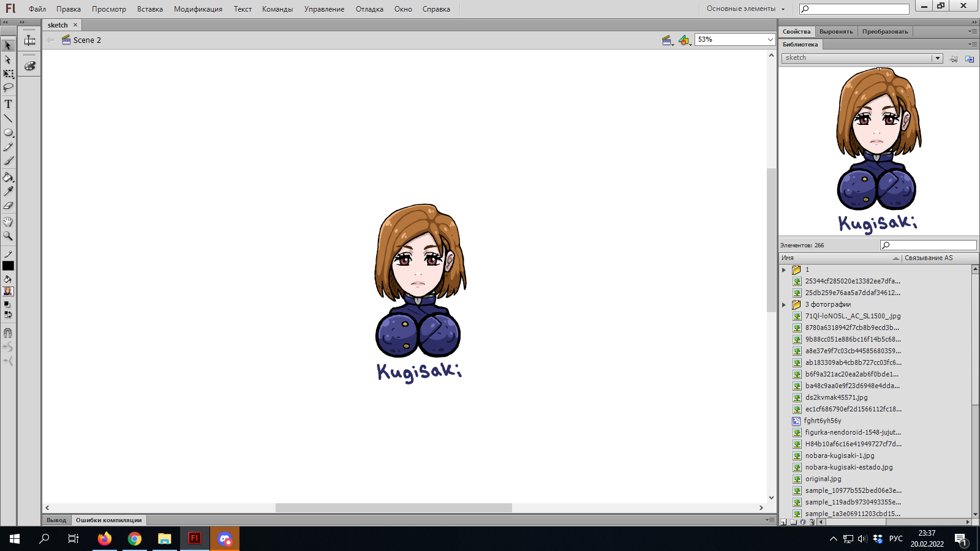Pick the Brush tool

tap(8, 161)
